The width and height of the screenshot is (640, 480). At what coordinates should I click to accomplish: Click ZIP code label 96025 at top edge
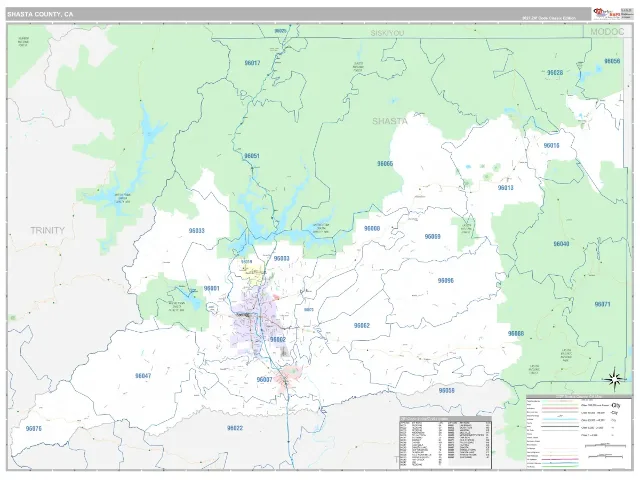pyautogui.click(x=280, y=31)
